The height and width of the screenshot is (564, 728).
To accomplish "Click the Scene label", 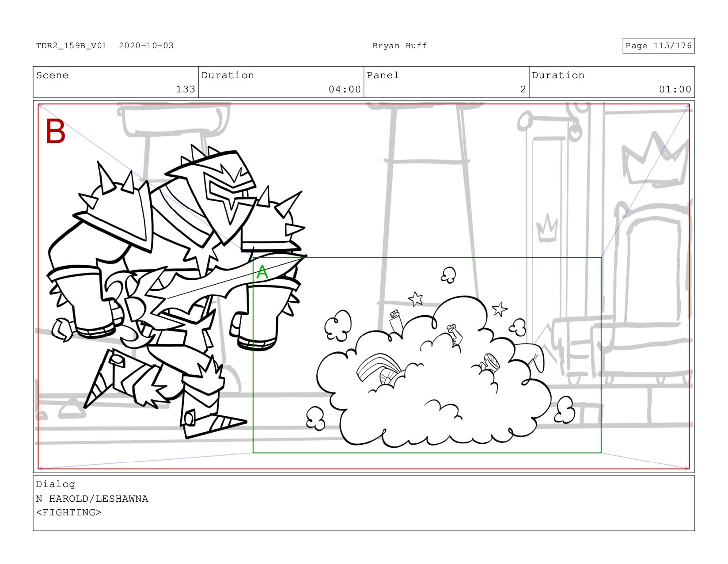I will point(52,75).
